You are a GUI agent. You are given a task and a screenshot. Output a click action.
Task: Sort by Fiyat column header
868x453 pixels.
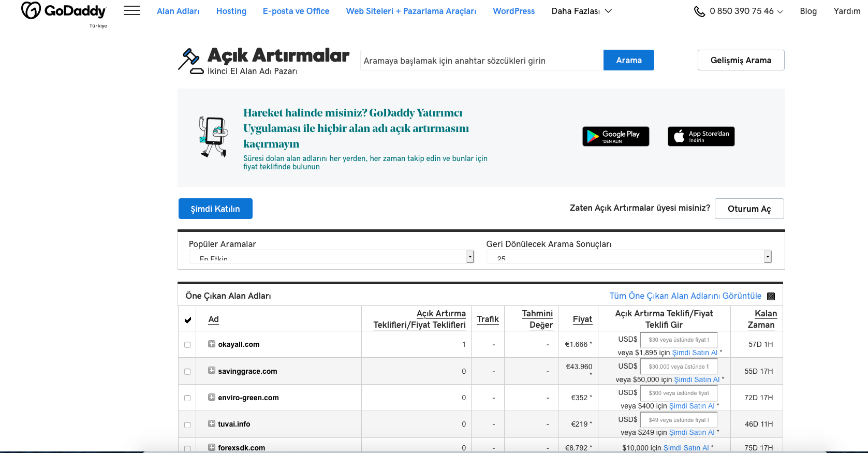[x=582, y=319]
